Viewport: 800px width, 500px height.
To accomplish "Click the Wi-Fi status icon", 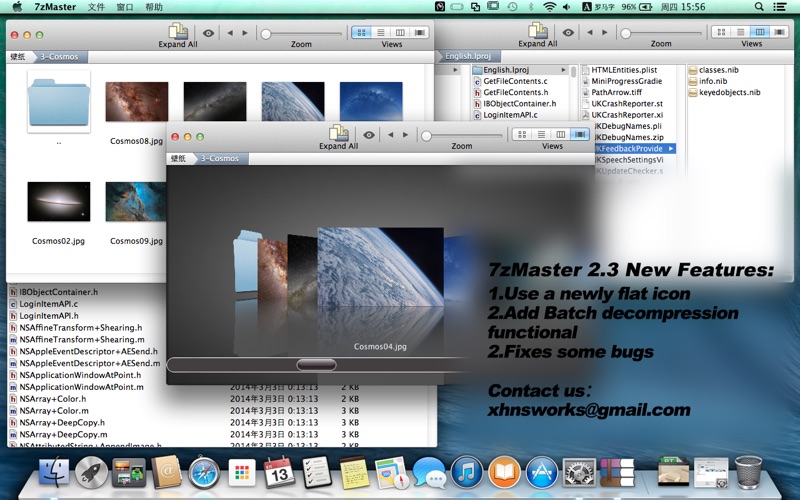I will pos(549,7).
